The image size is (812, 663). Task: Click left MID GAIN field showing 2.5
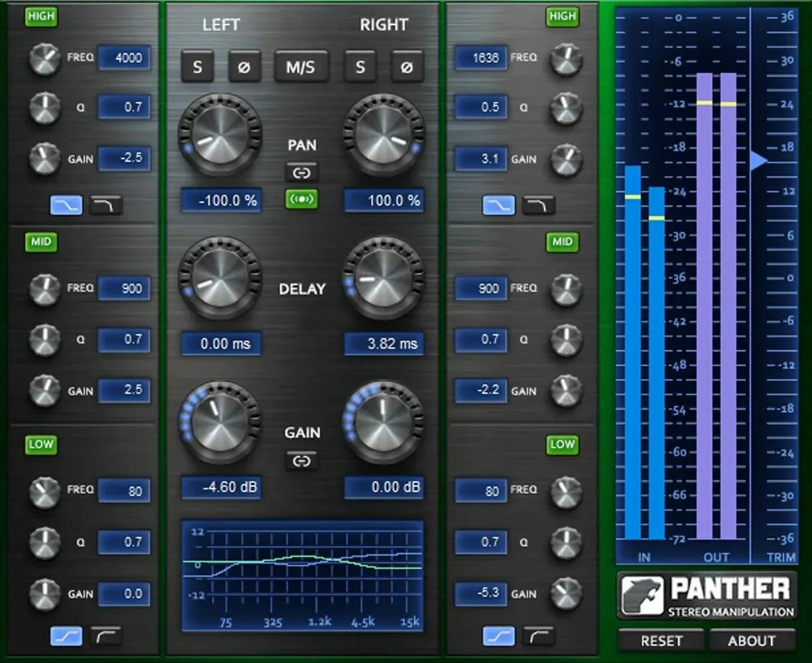[x=125, y=390]
